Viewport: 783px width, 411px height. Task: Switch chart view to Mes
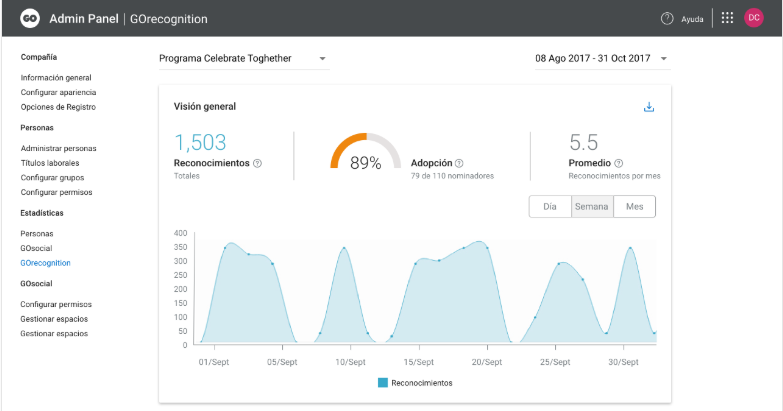(634, 206)
